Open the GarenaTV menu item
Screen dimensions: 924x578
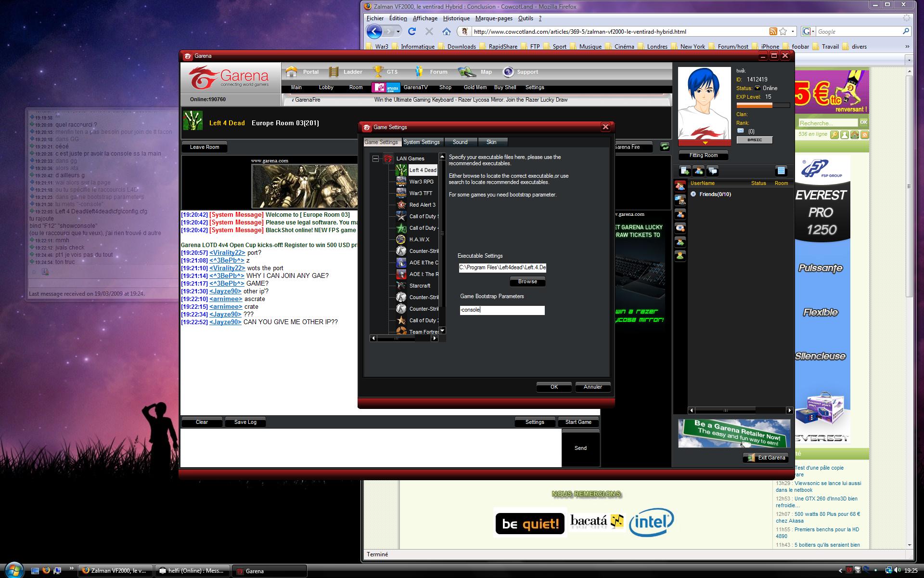tap(415, 87)
